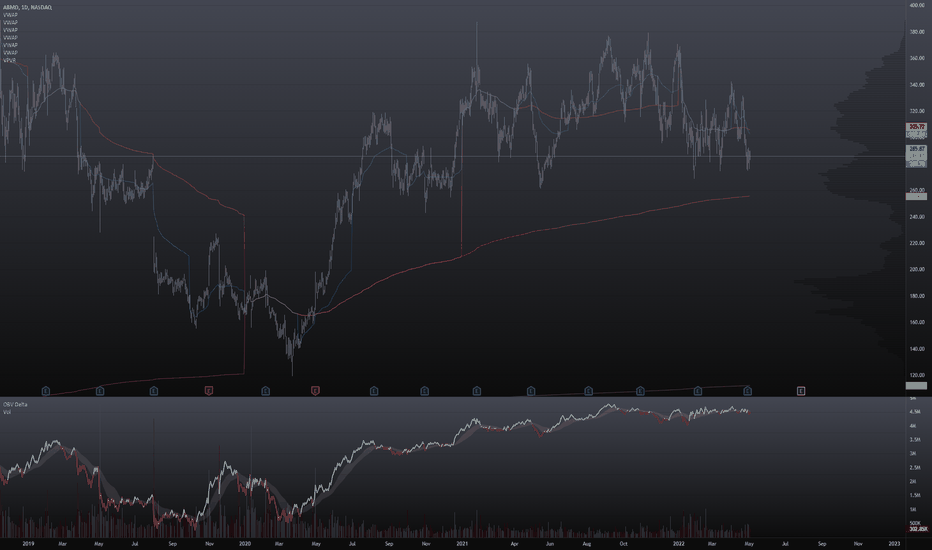
Task: Open the earnings marker nearest May 2021
Action: tap(531, 391)
